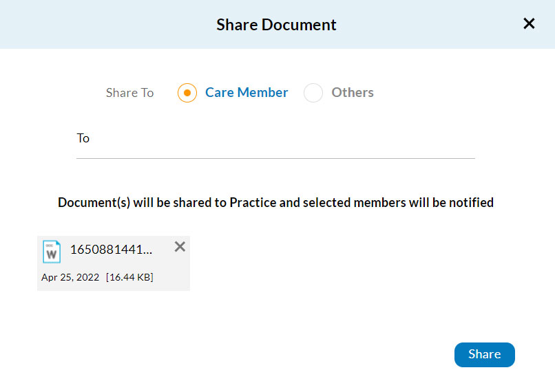Image resolution: width=555 pixels, height=392 pixels.
Task: Click the orange dot in Care Member radio
Action: [x=187, y=93]
